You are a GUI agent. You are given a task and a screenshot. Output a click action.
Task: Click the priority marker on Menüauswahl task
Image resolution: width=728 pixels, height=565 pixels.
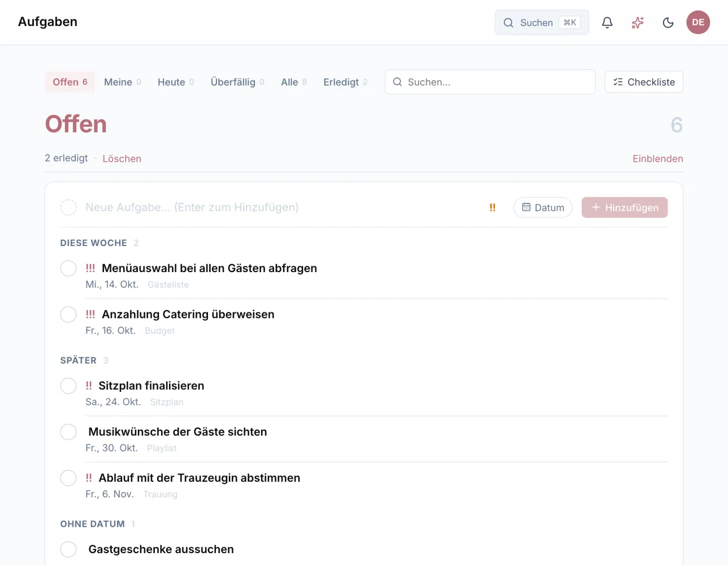pos(90,268)
